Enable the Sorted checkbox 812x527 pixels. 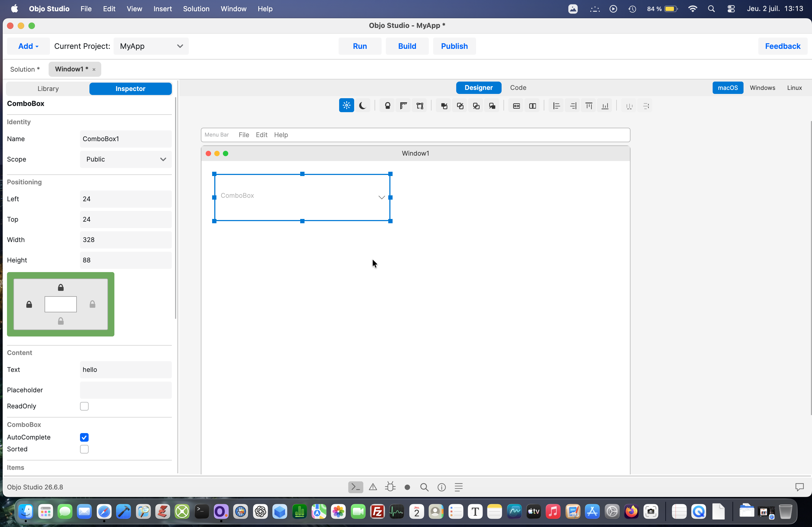point(84,449)
